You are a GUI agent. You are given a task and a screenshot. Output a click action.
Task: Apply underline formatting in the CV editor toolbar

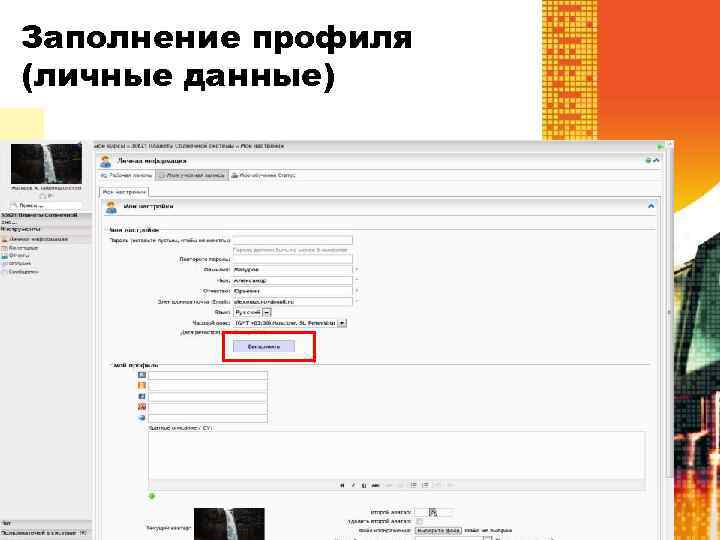tap(364, 485)
